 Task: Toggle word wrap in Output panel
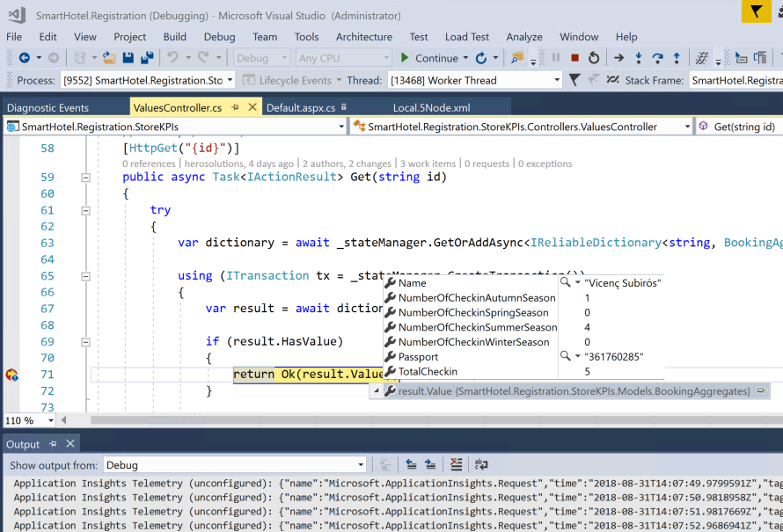[481, 464]
